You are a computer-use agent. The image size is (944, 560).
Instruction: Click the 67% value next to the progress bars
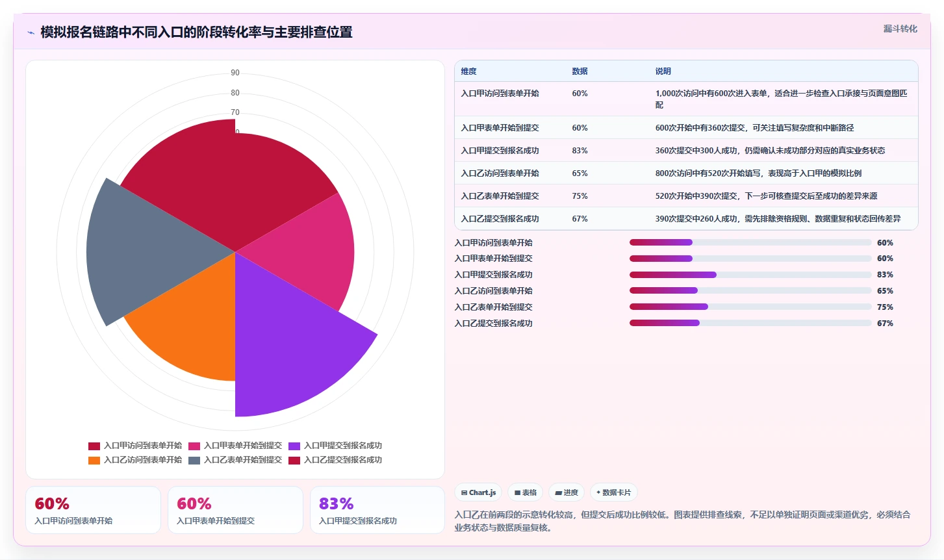pos(885,324)
